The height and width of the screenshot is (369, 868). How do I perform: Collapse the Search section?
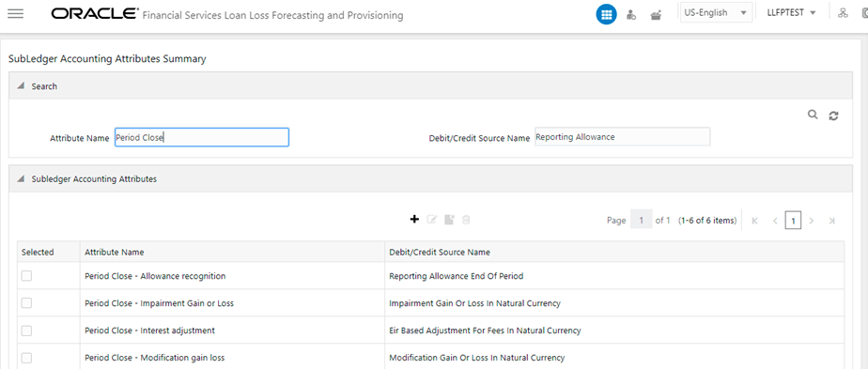click(21, 86)
